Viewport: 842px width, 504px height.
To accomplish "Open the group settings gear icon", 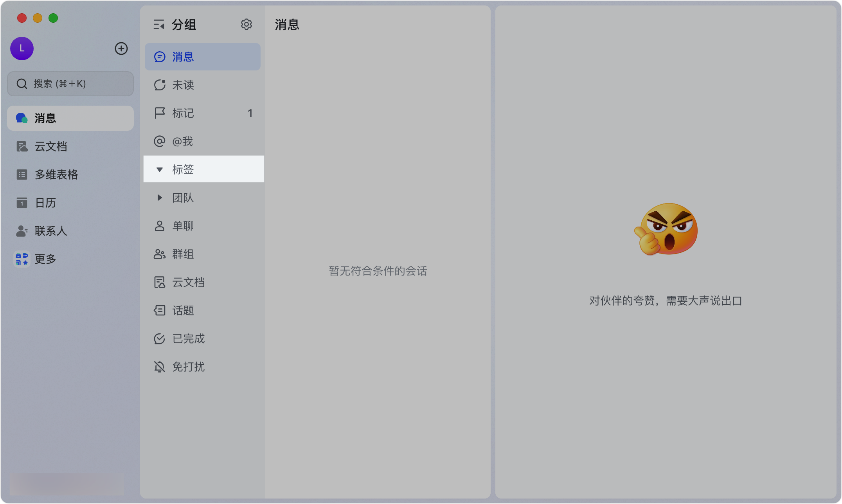I will point(246,25).
